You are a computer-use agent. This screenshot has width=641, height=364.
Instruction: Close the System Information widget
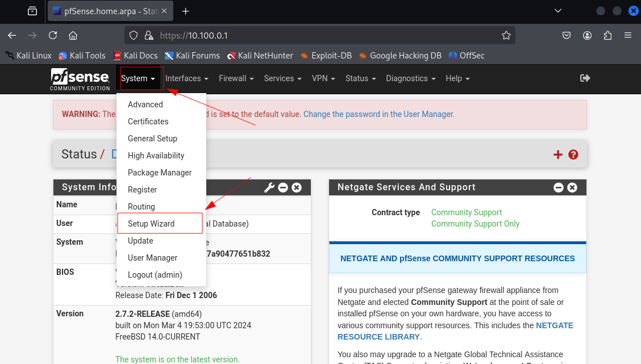[297, 187]
